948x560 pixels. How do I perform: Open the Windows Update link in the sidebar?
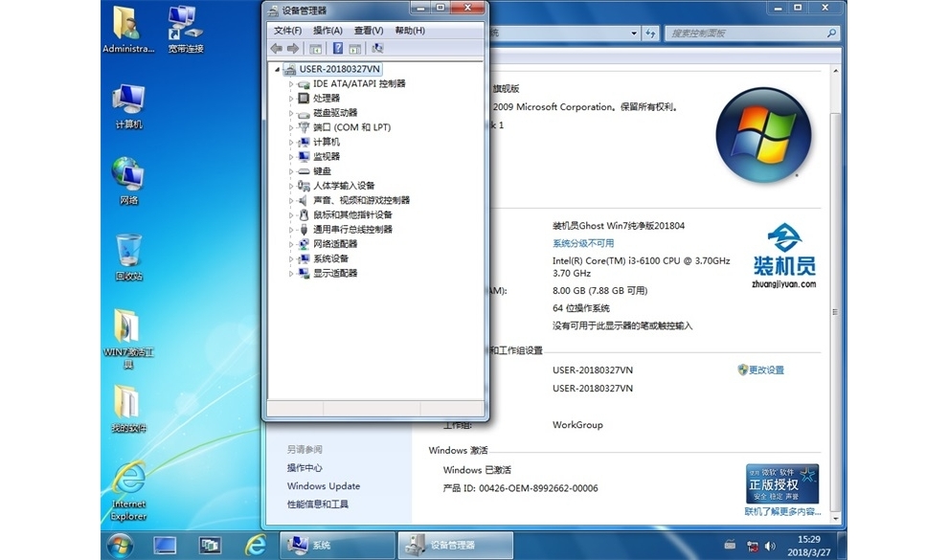pyautogui.click(x=323, y=486)
